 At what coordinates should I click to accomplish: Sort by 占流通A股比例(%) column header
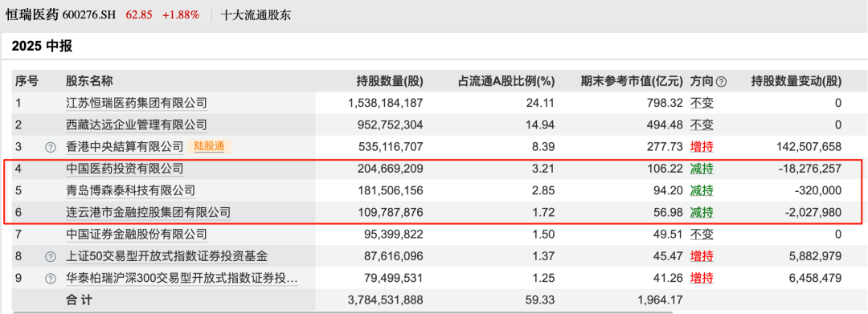[x=506, y=82]
